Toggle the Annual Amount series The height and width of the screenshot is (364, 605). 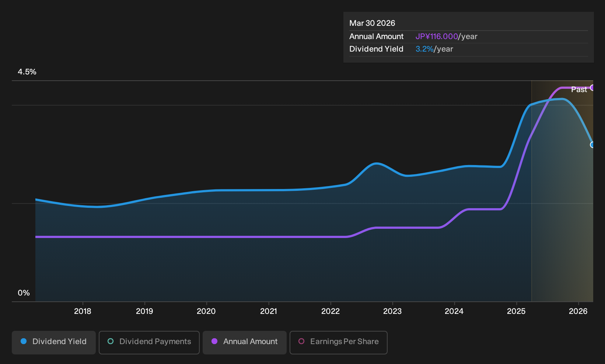click(x=245, y=343)
